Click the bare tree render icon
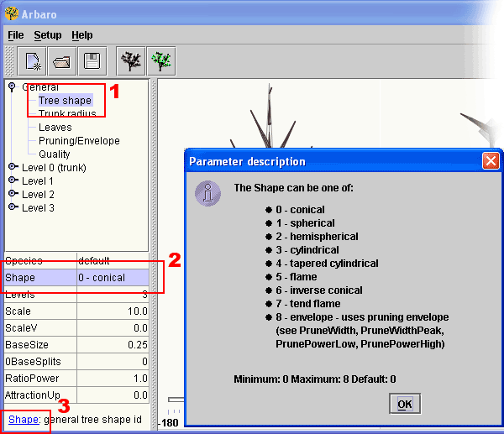The height and width of the screenshot is (434, 504). pyautogui.click(x=130, y=61)
